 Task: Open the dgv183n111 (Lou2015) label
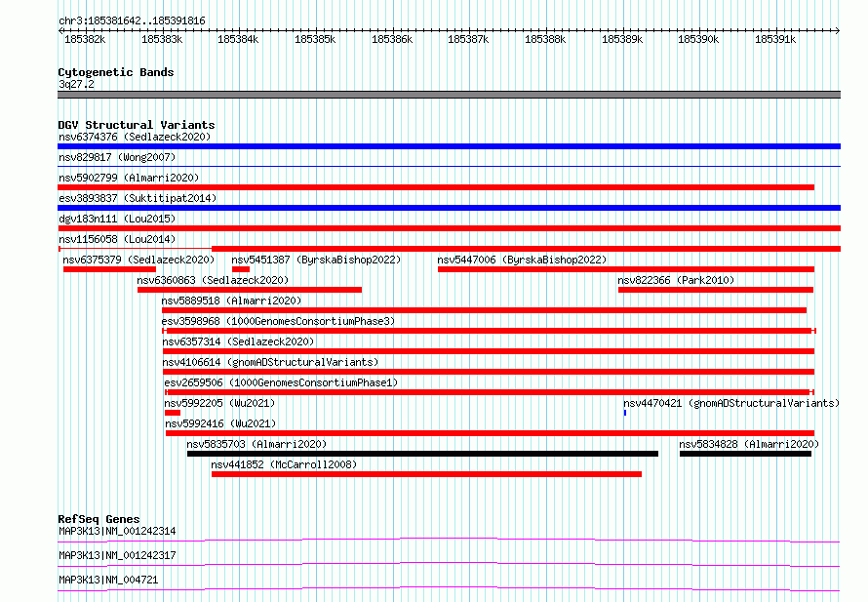tap(117, 219)
